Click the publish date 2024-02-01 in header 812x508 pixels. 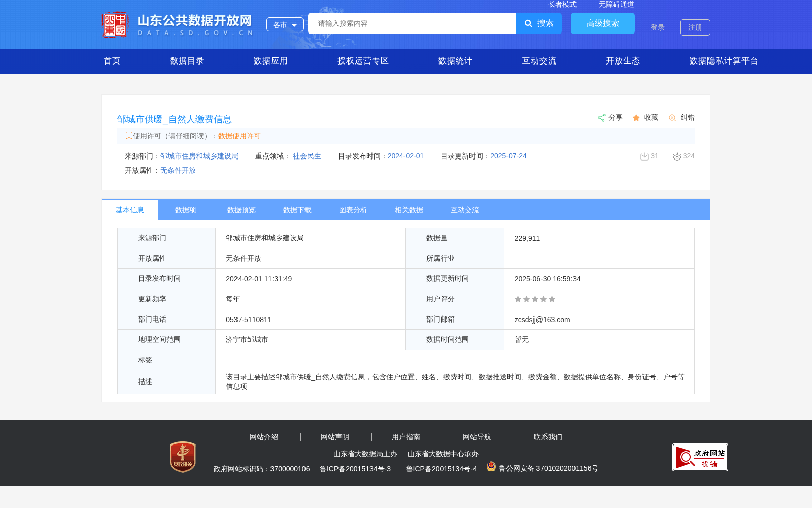pyautogui.click(x=405, y=156)
